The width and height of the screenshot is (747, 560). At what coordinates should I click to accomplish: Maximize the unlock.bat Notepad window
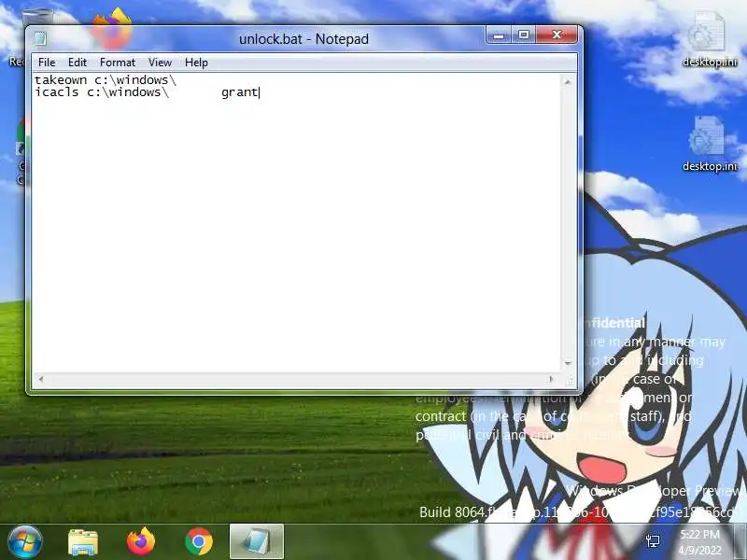click(x=524, y=35)
